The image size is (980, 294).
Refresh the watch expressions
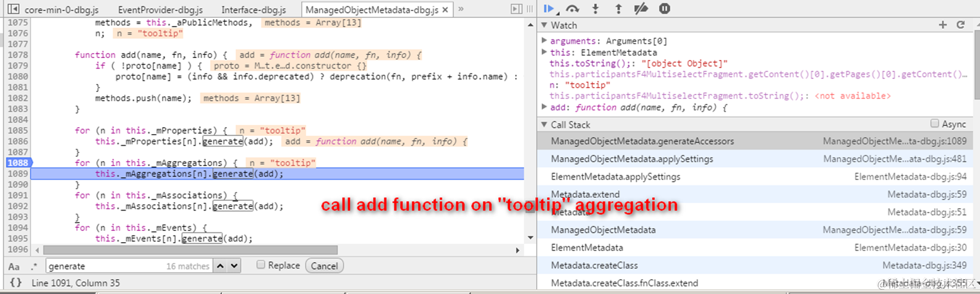pos(961,25)
